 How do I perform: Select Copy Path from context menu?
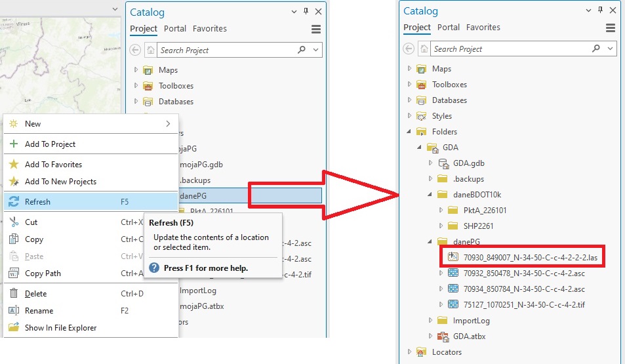click(43, 273)
